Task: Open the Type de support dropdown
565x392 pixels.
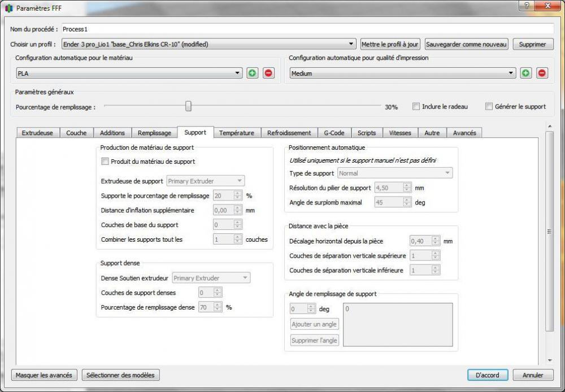Action: click(395, 173)
